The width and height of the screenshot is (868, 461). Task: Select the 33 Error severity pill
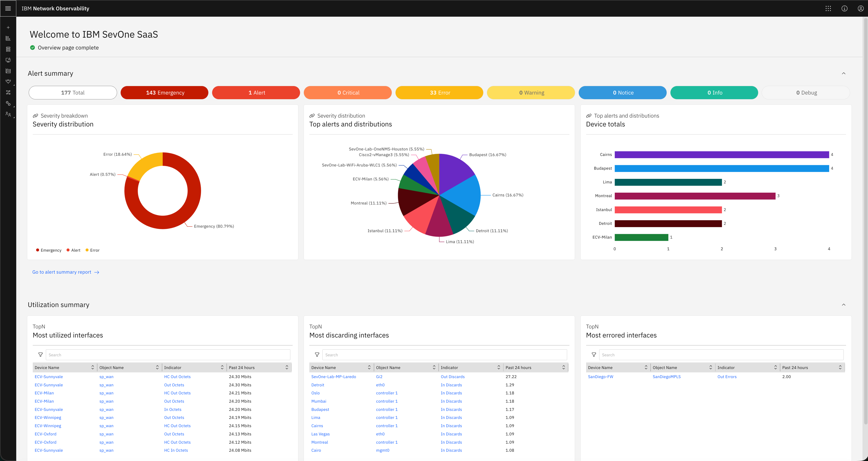[439, 93]
